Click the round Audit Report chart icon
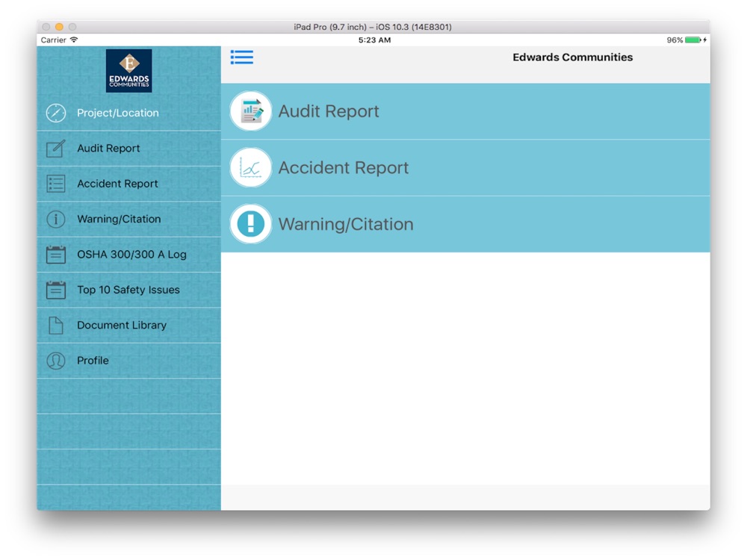Image resolution: width=747 pixels, height=560 pixels. [250, 111]
